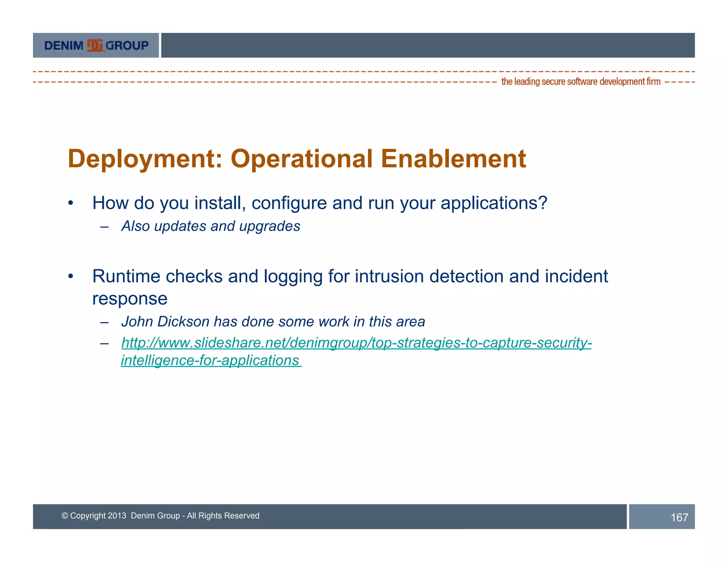Click the 'leading secure software development firm' tagline
The image size is (728, 562).
(580, 82)
